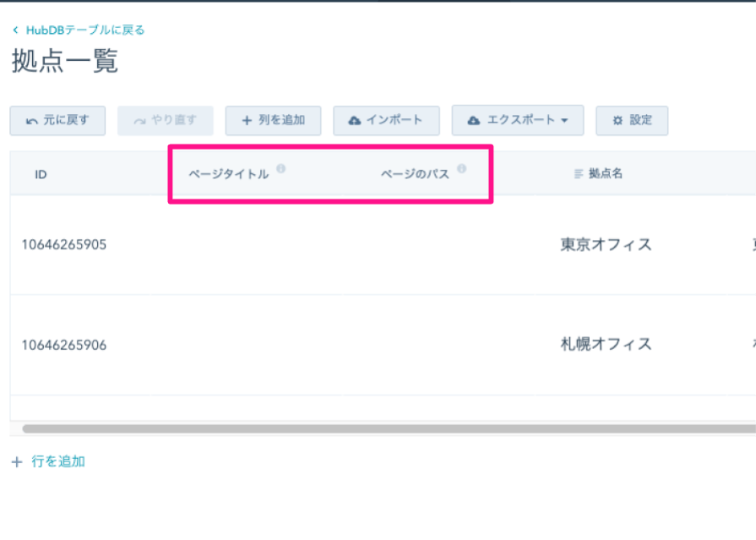The image size is (756, 540).
Task: Click the plus icon beside 行を追加
Action: (17, 461)
